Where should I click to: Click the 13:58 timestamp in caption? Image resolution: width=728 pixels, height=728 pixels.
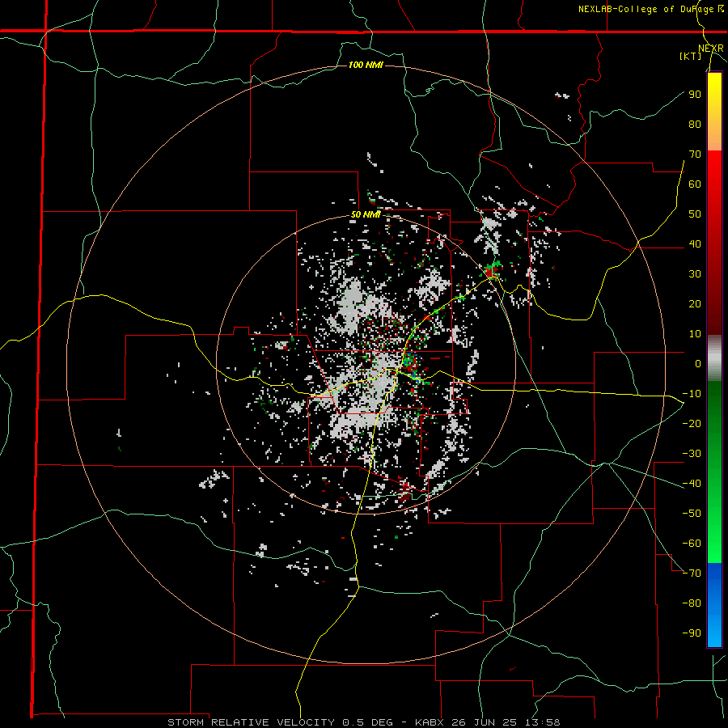541,722
